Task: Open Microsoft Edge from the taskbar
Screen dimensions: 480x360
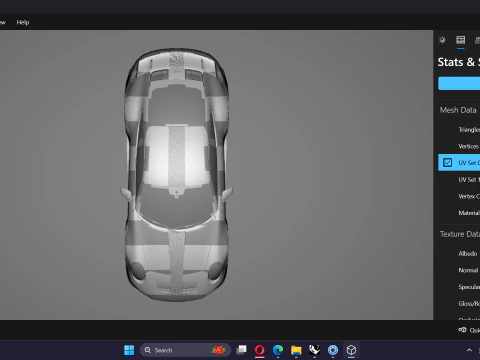Action: (278, 350)
